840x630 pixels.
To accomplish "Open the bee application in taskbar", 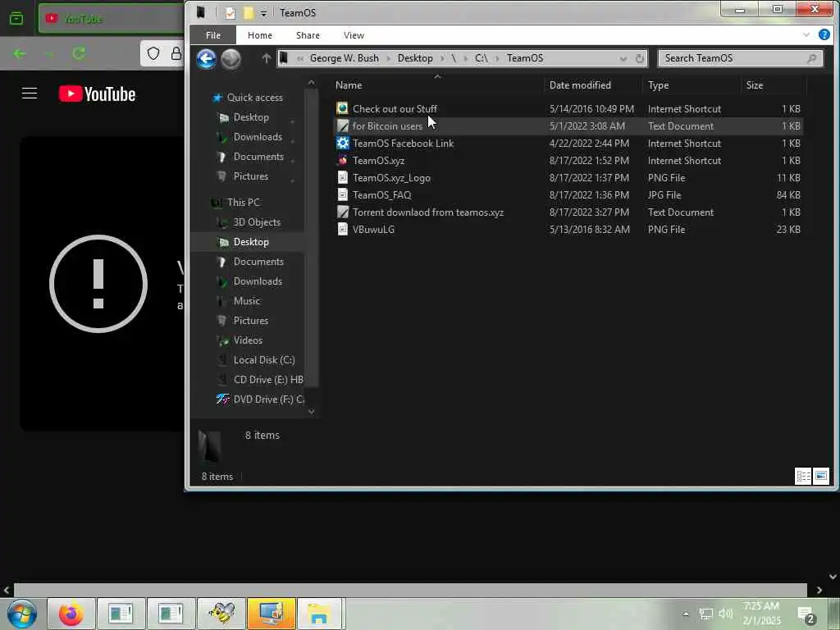I will [x=221, y=614].
